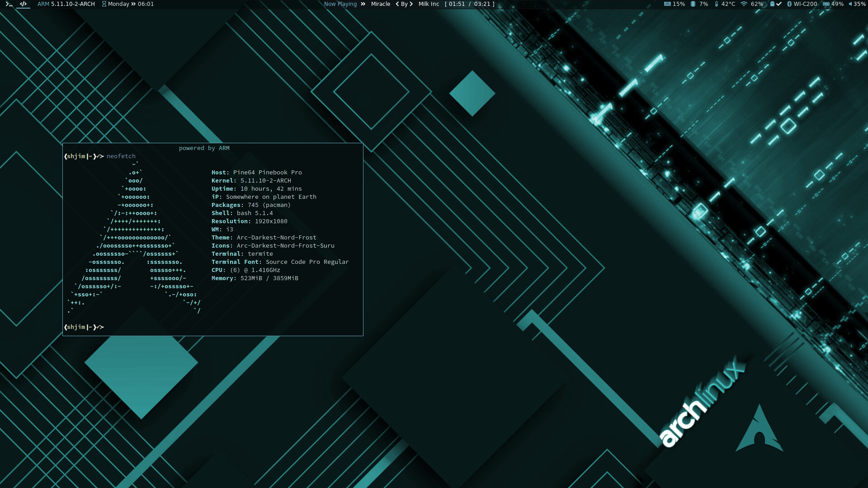Select the code workspace icon

click(x=24, y=4)
